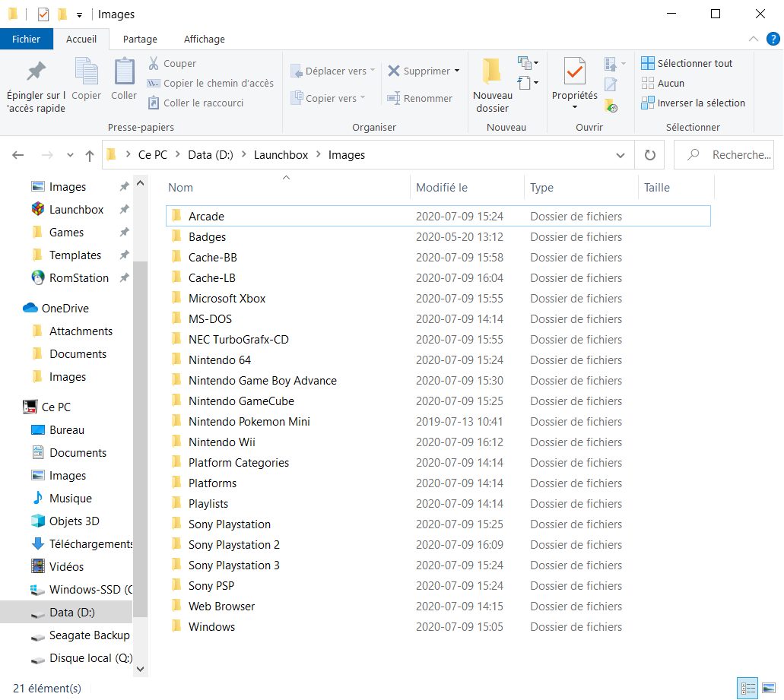Expand the chevron after Launchbox in the address bar
The width and height of the screenshot is (784, 700).
(x=318, y=155)
